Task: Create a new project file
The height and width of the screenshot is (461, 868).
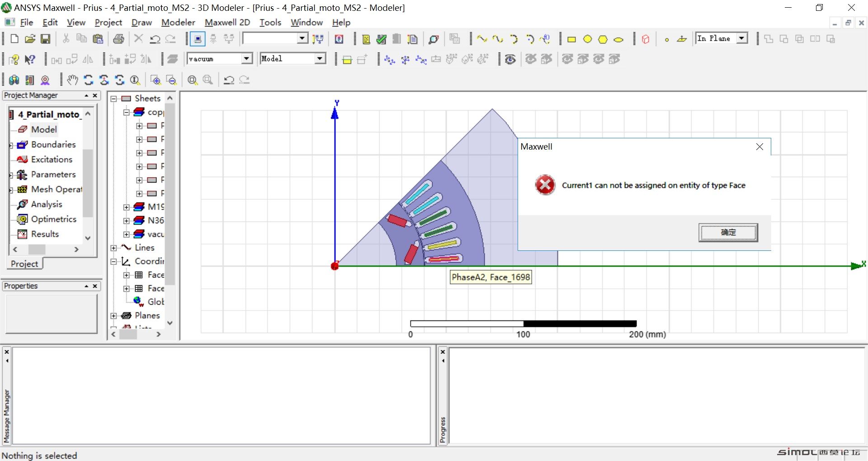Action: coord(14,39)
